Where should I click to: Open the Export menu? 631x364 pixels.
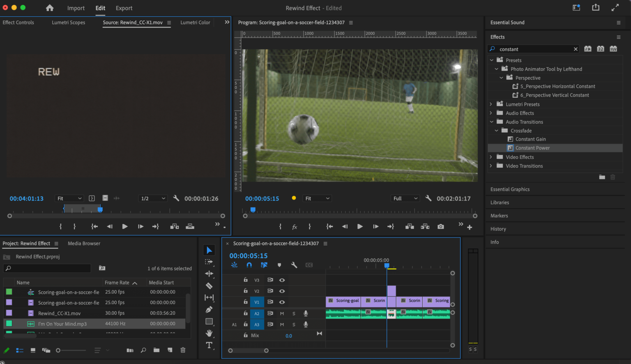tap(124, 8)
